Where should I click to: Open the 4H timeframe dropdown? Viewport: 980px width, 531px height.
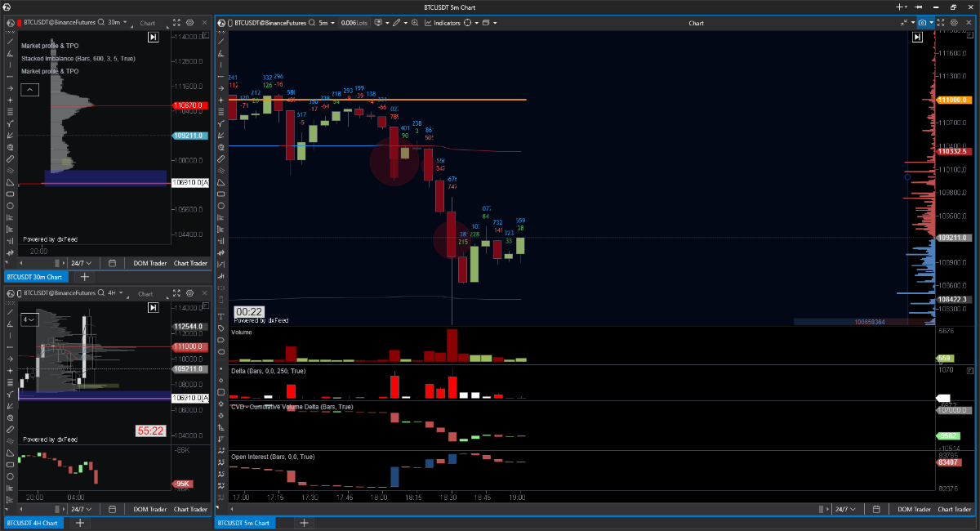click(x=114, y=292)
